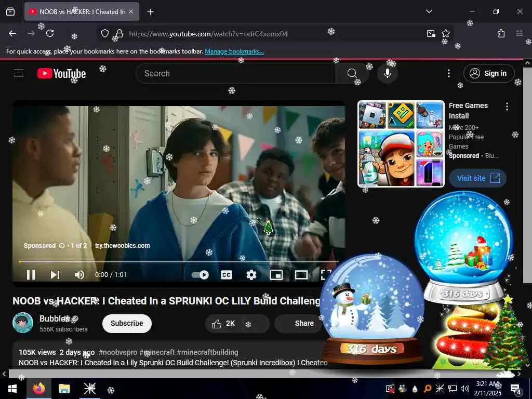Screen dimensions: 532x399
Task: Close the NOOB vs HACKER tab
Action: 131,12
